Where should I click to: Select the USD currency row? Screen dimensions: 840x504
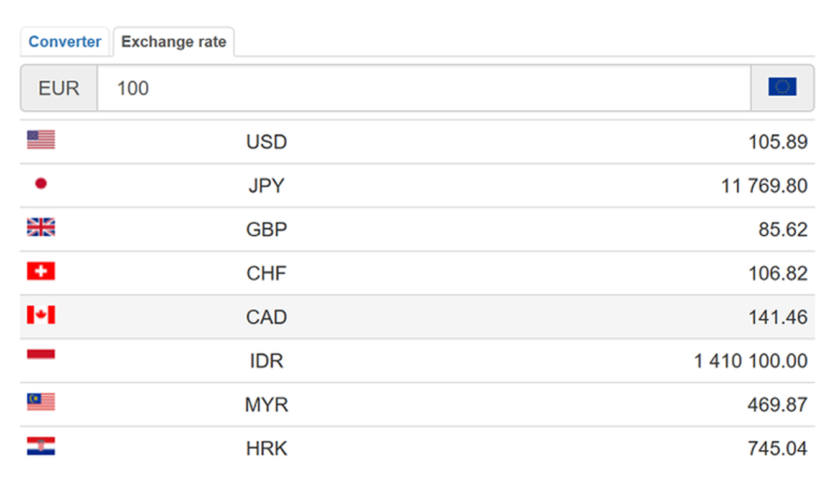point(417,142)
